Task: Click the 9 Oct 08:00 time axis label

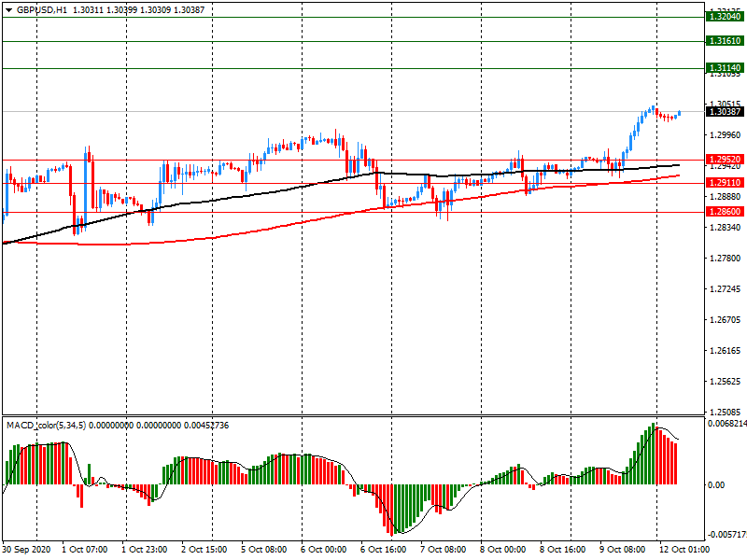Action: (x=623, y=550)
